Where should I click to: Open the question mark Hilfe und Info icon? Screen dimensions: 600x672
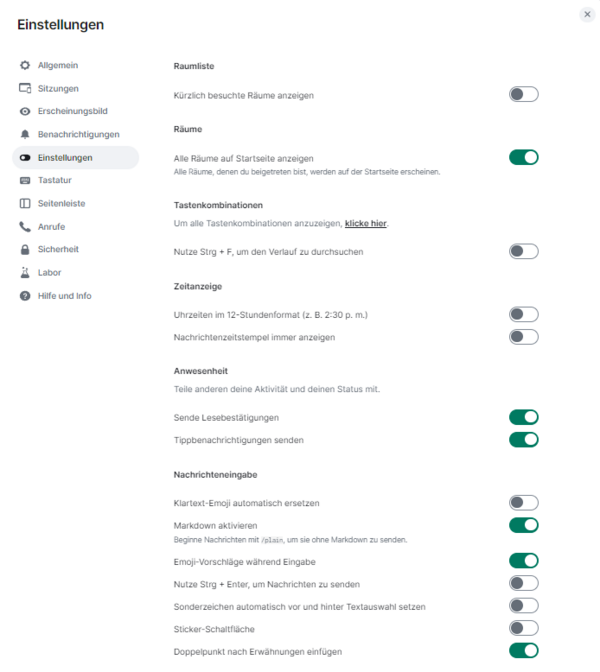click(x=25, y=296)
